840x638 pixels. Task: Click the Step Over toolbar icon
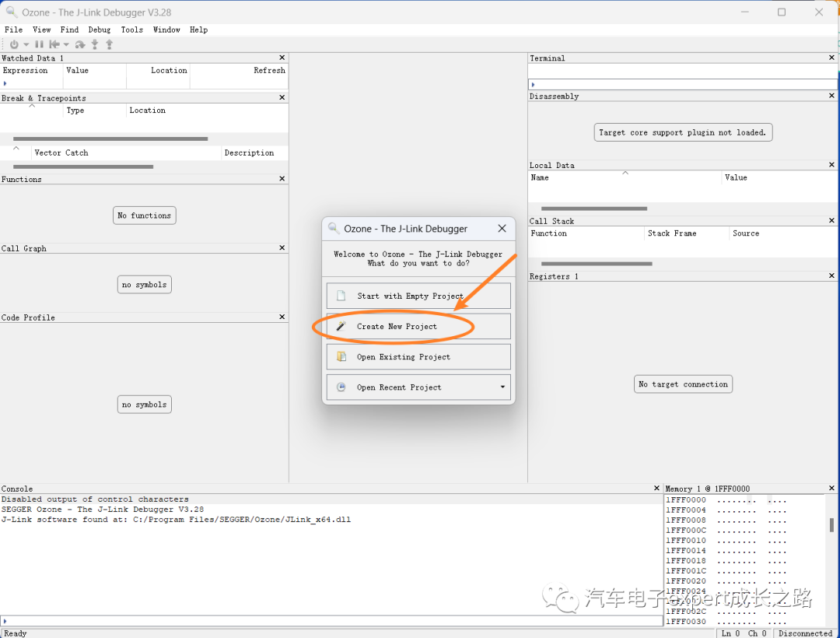point(80,44)
